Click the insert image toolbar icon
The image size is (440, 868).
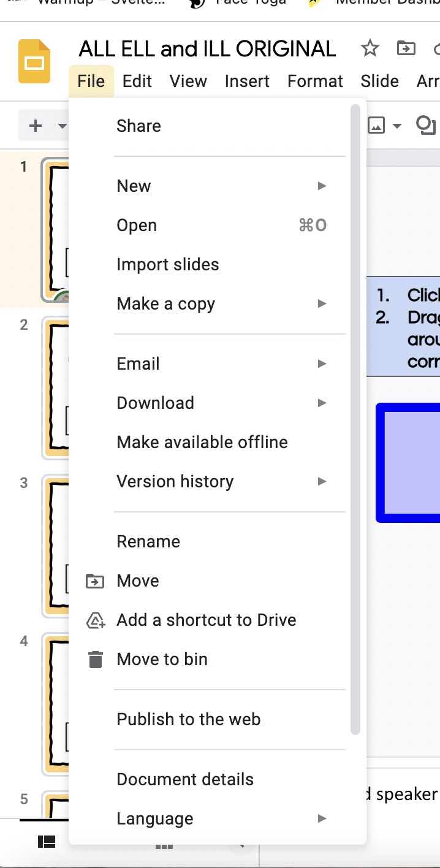click(x=376, y=126)
